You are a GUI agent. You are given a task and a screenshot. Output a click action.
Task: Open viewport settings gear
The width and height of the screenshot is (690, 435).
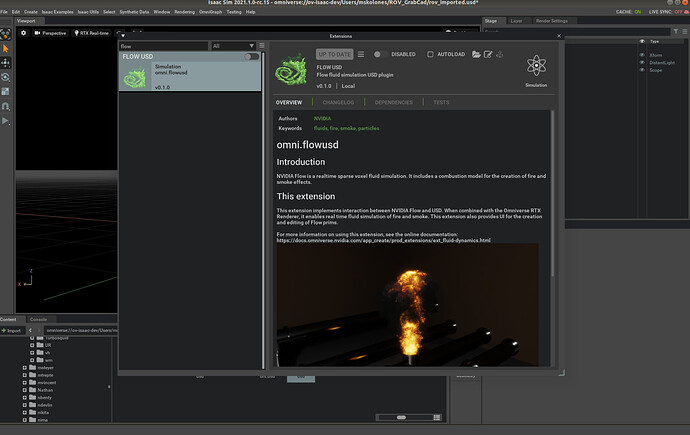click(x=23, y=33)
